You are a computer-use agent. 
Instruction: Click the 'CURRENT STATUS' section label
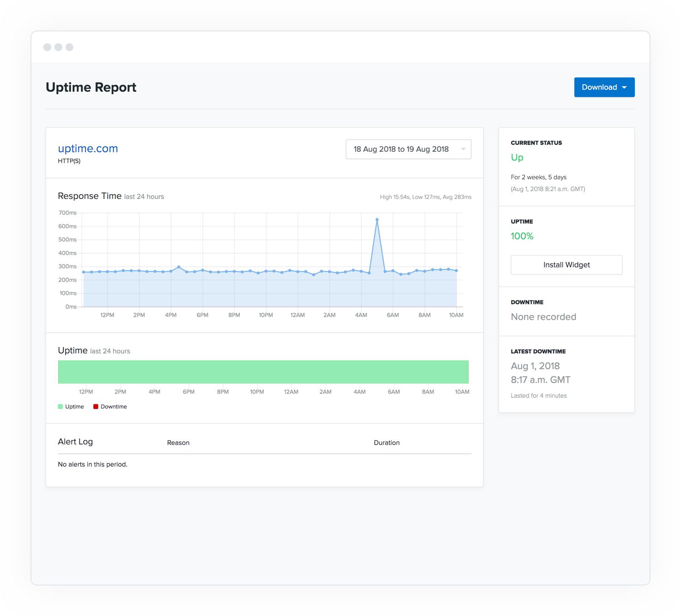[x=536, y=143]
